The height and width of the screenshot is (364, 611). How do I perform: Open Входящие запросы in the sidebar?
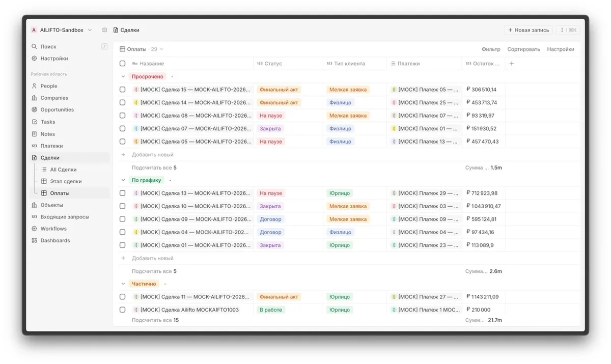click(65, 217)
